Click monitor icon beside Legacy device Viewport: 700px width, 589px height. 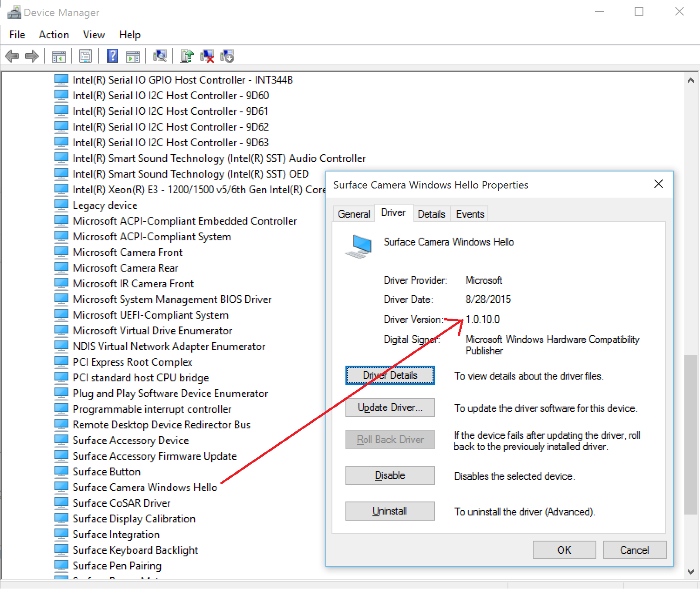(x=61, y=205)
